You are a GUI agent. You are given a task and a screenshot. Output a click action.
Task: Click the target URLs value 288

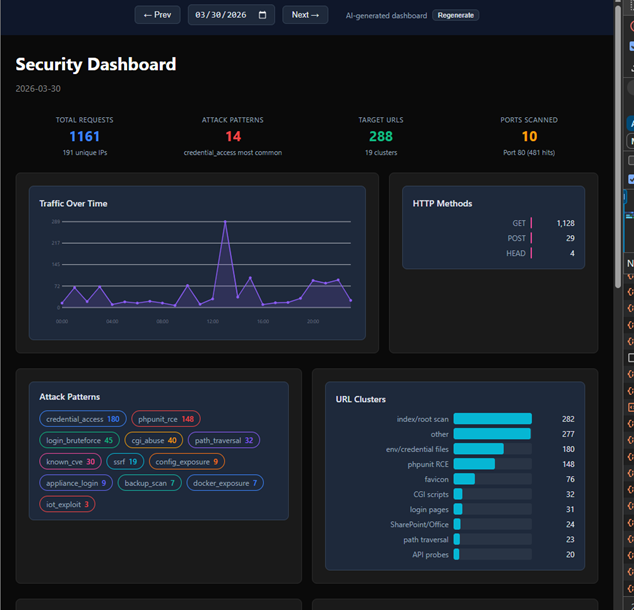click(x=381, y=136)
